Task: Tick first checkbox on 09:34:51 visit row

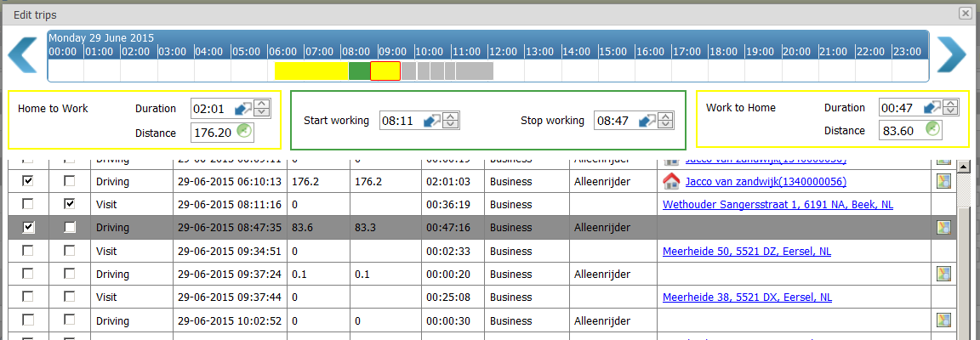Action: [28, 251]
